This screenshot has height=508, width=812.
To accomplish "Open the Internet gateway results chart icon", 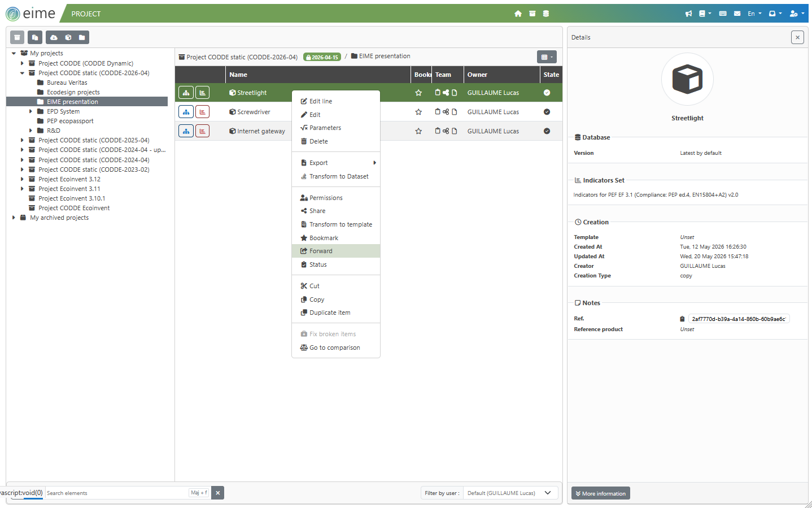I will pos(202,131).
